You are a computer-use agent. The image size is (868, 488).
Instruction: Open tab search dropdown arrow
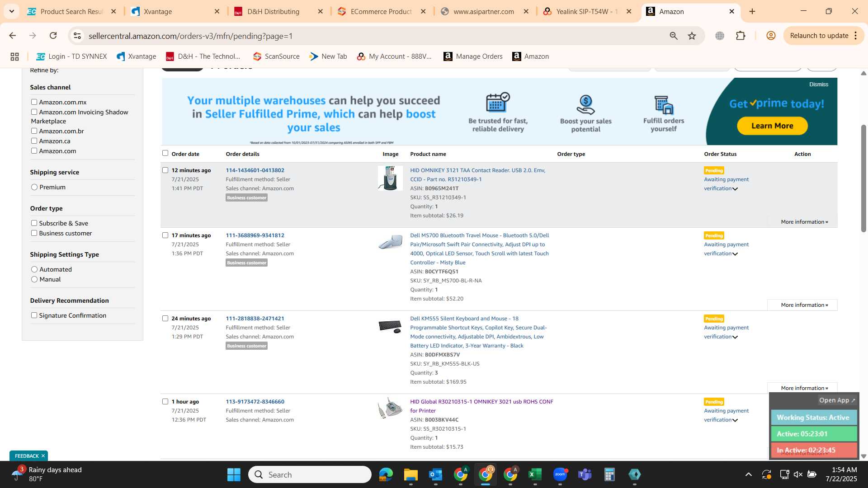pos(12,11)
